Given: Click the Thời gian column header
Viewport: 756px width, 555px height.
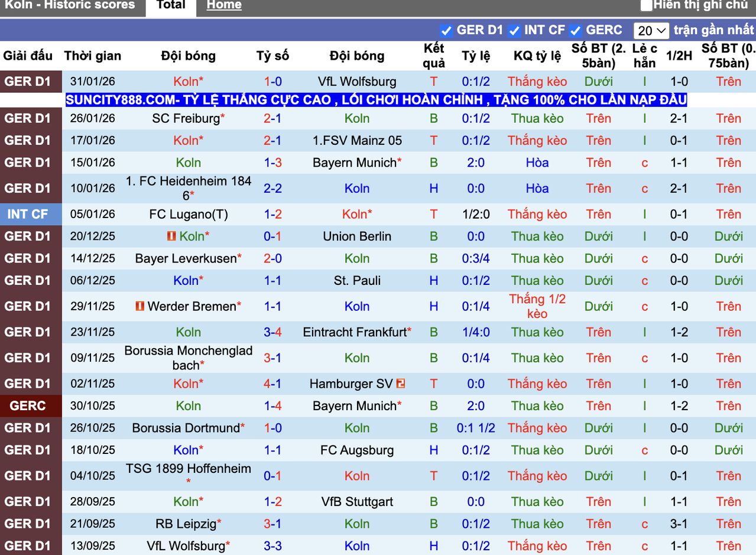Looking at the screenshot, I should tap(93, 56).
